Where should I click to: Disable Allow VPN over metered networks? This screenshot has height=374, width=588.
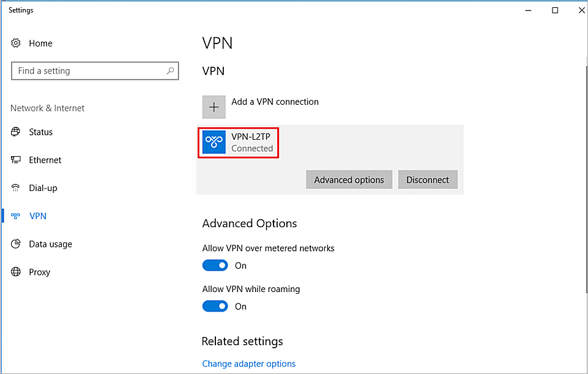(x=215, y=266)
